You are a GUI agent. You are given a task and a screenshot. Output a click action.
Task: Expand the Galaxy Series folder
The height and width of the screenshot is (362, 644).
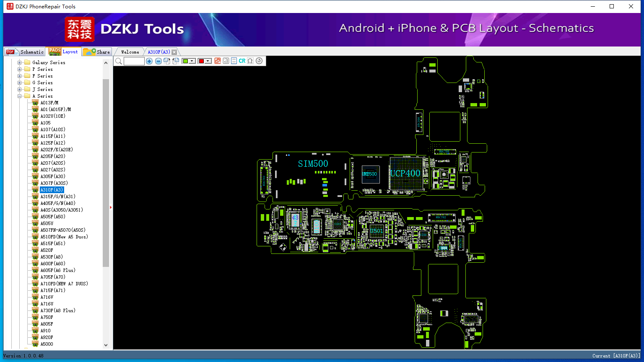pos(20,62)
